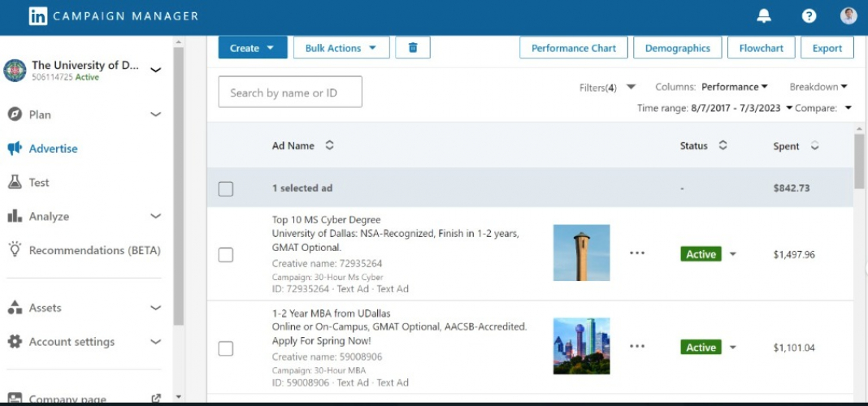Open the Compare dropdown
868x406 pixels.
pyautogui.click(x=823, y=109)
